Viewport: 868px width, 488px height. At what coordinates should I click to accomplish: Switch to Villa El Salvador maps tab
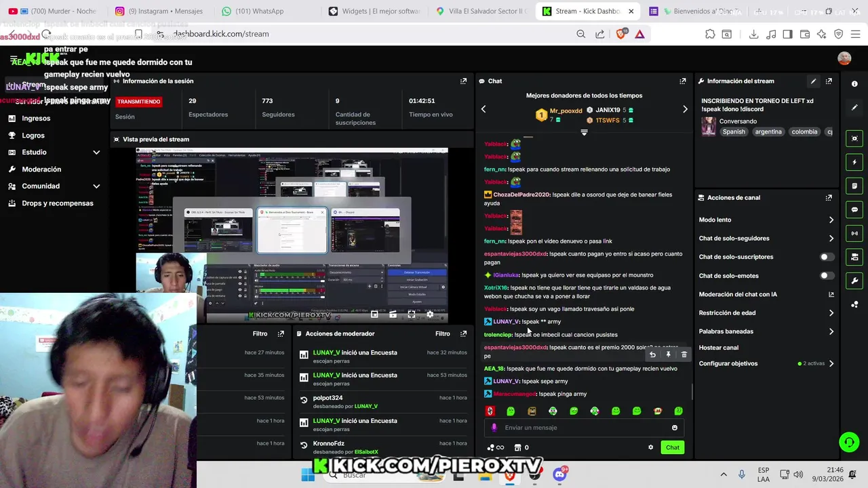click(481, 11)
